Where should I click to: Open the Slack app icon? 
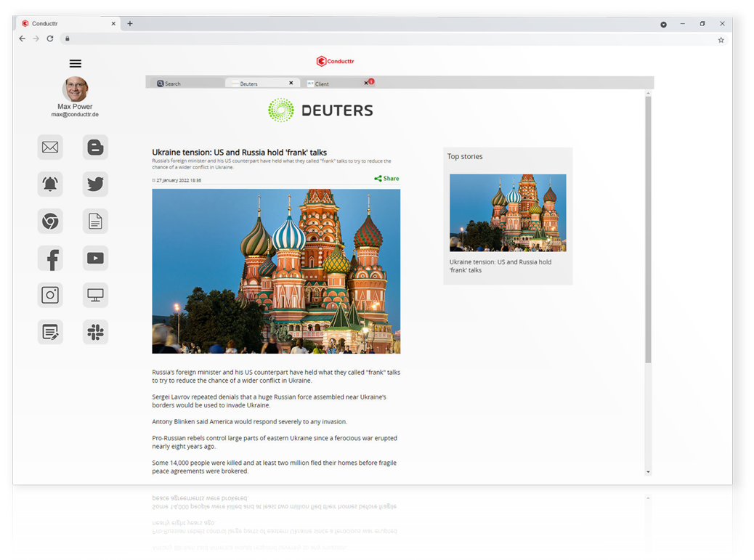[x=95, y=332]
